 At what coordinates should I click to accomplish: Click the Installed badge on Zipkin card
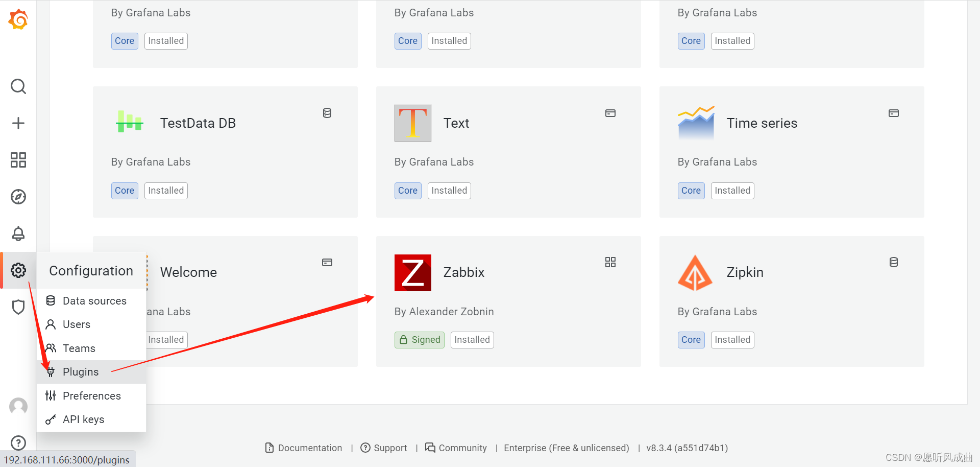click(732, 340)
